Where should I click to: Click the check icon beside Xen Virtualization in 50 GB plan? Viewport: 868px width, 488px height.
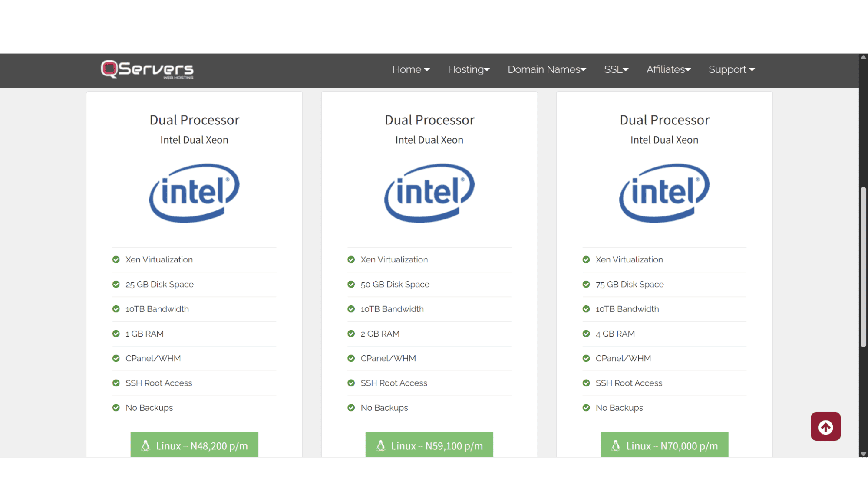[351, 259]
